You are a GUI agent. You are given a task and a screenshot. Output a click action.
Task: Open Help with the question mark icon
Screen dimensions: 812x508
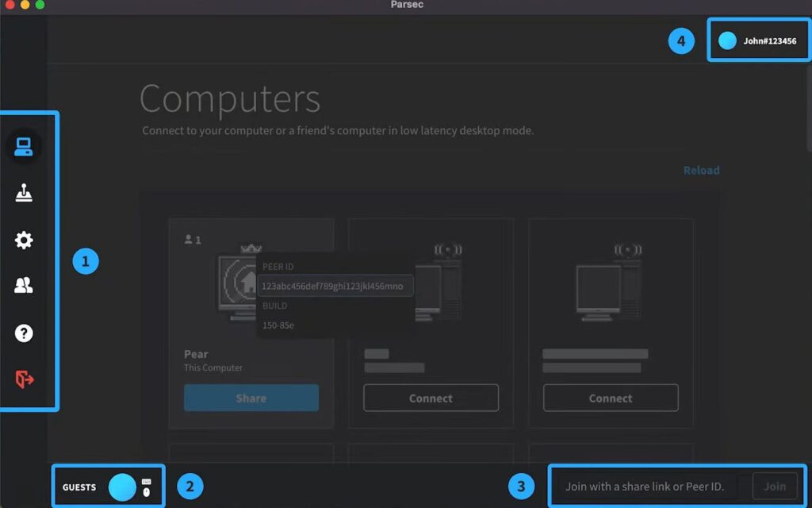[x=24, y=333]
